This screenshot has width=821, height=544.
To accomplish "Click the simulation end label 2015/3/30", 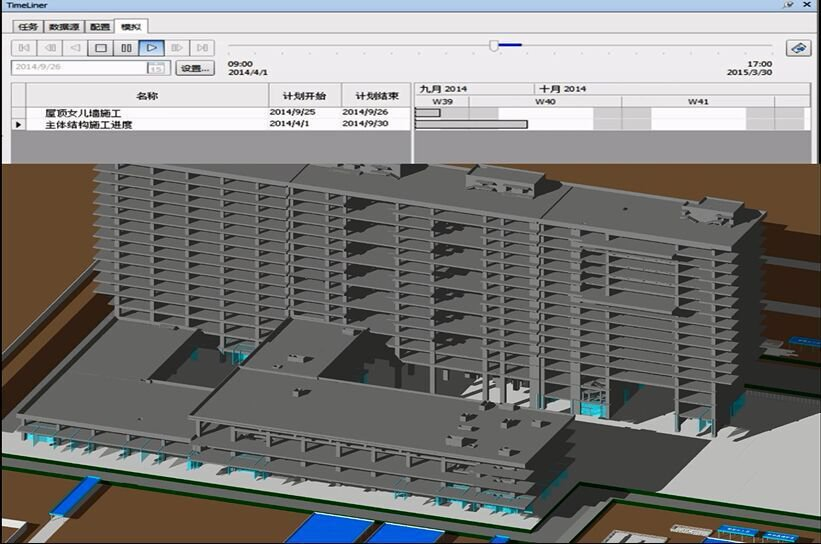I will pyautogui.click(x=749, y=72).
